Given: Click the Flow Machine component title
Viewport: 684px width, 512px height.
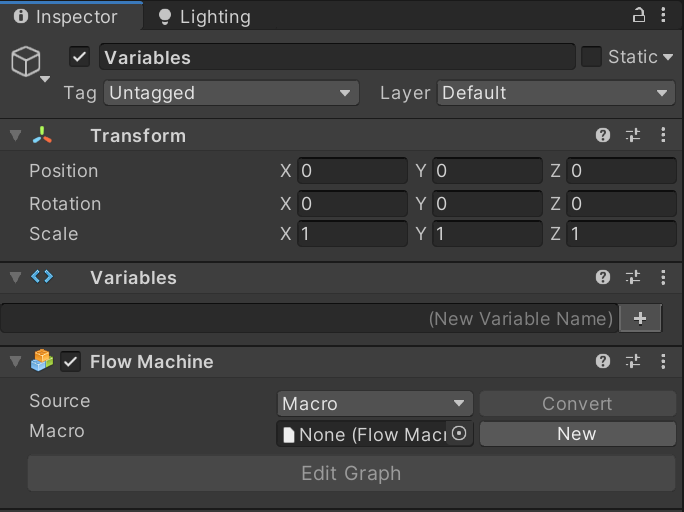Looking at the screenshot, I should 152,362.
